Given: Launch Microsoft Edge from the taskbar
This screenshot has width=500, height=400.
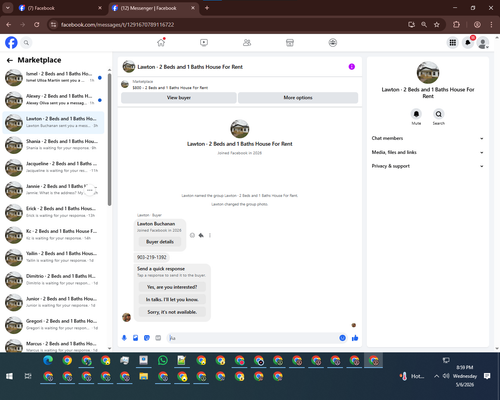Looking at the screenshot, I should click(48, 360).
